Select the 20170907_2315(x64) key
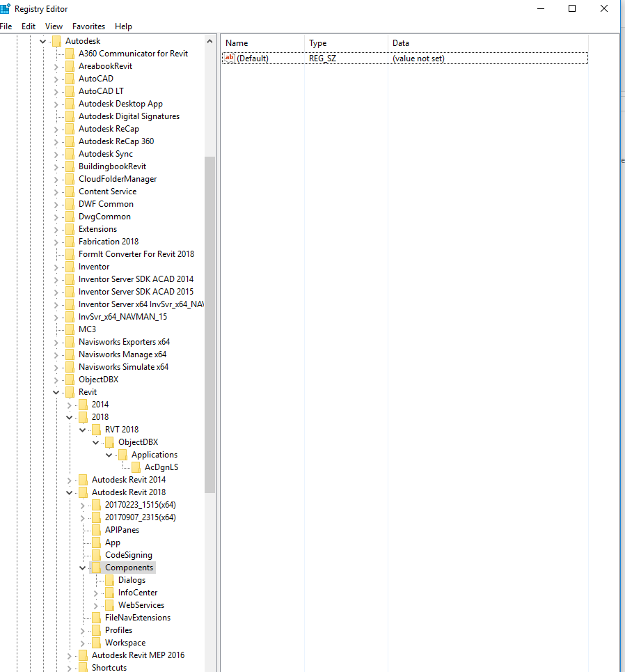This screenshot has height=672, width=625. (141, 517)
